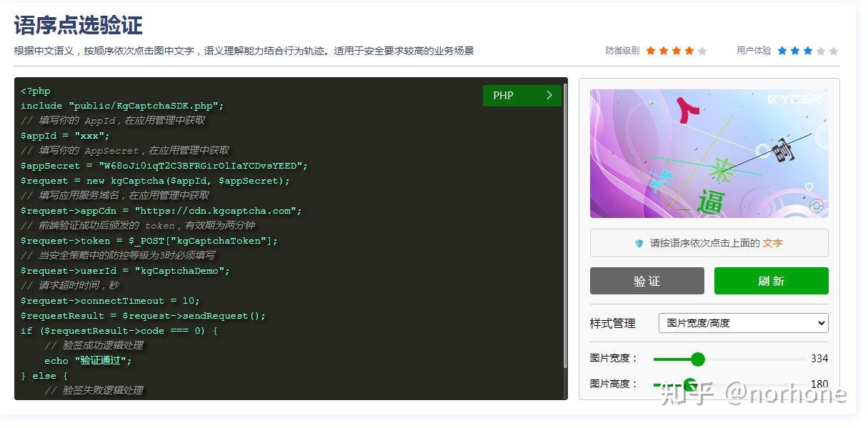Click the 请按语序依次点击上面的 prompt box
This screenshot has height=428, width=868.
tap(709, 243)
